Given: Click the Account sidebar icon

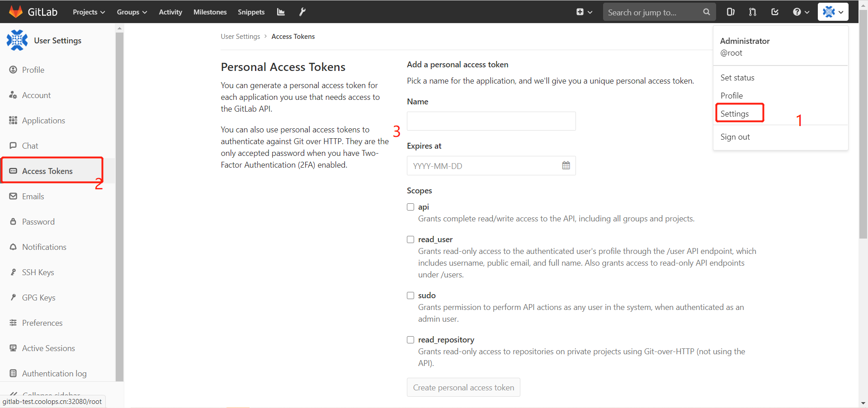Looking at the screenshot, I should coord(13,95).
